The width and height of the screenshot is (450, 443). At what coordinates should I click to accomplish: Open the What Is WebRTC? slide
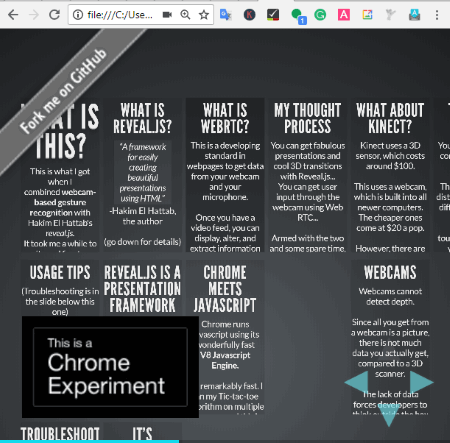[x=225, y=175]
